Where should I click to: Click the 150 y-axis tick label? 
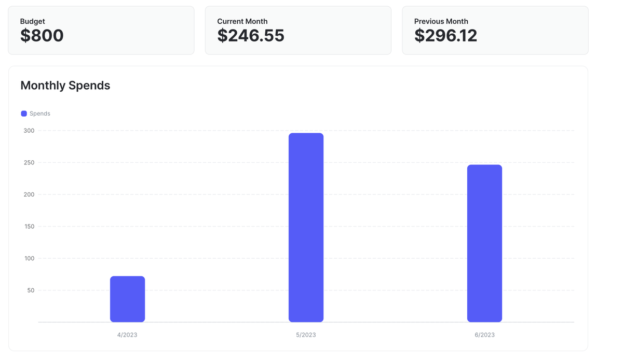coord(29,227)
